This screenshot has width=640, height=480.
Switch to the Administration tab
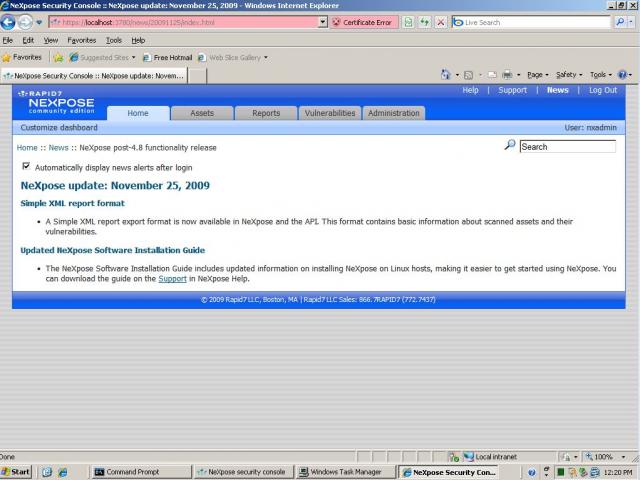click(x=394, y=113)
